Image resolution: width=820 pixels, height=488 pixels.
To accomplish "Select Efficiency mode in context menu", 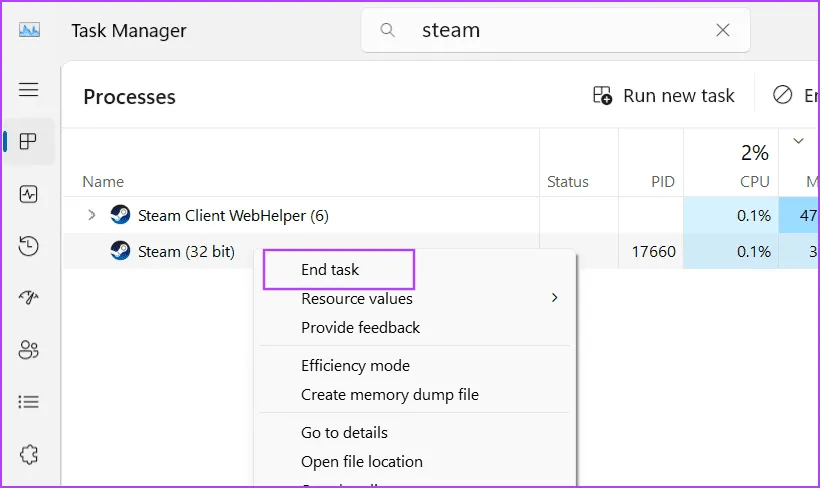I will pos(355,365).
